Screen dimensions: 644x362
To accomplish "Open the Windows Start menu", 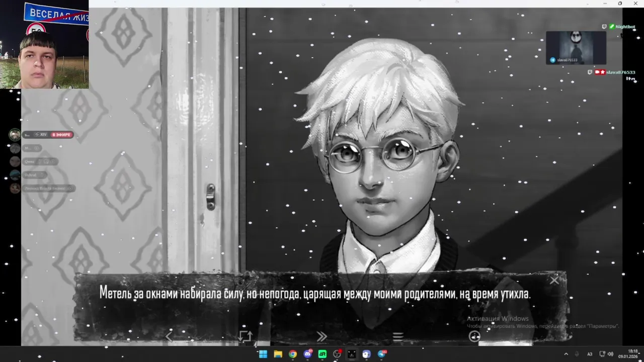I will 263,354.
